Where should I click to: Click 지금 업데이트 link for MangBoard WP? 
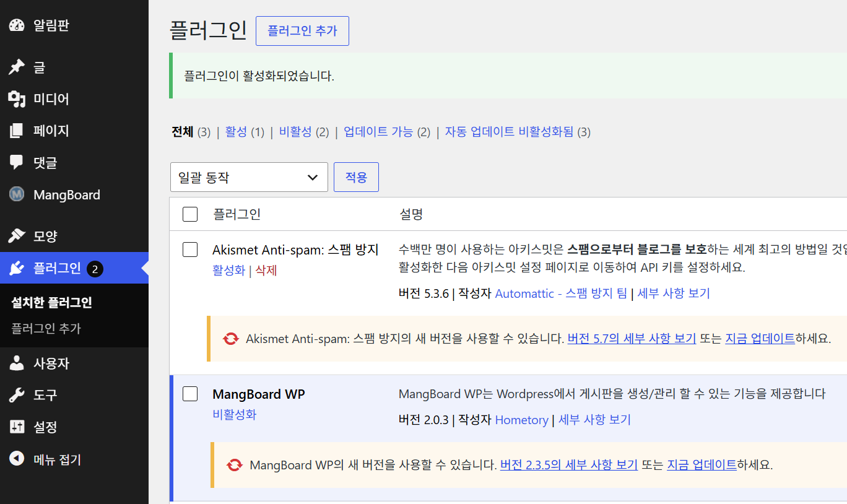[701, 464]
